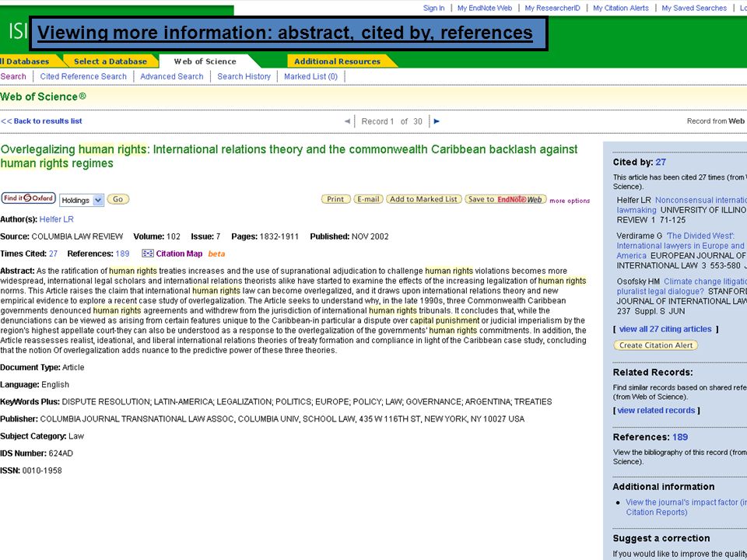Open Additional Resources tab
Viewport: 747px width, 560px height.
(337, 61)
